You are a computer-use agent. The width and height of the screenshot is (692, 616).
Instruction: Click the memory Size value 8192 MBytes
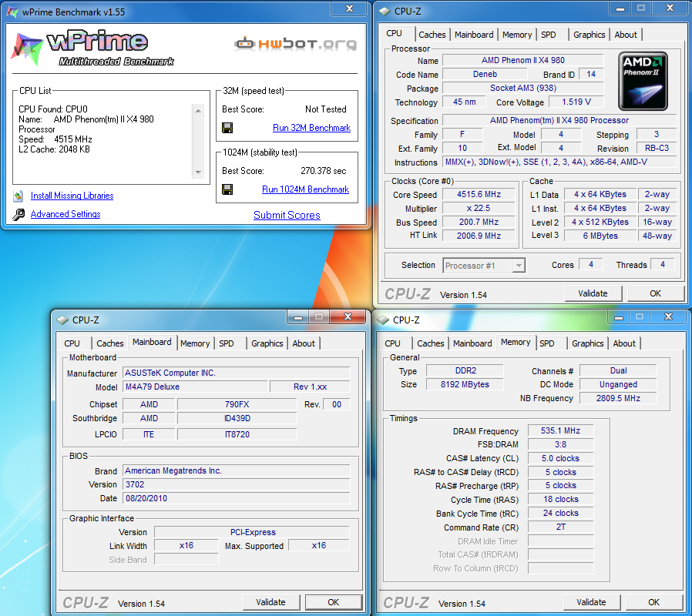click(465, 384)
